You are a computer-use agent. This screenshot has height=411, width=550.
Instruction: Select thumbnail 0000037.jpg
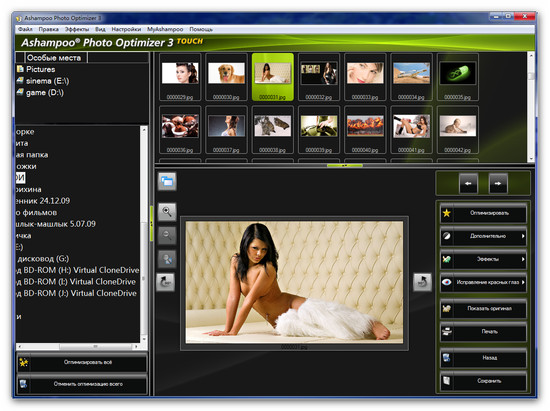pos(226,130)
